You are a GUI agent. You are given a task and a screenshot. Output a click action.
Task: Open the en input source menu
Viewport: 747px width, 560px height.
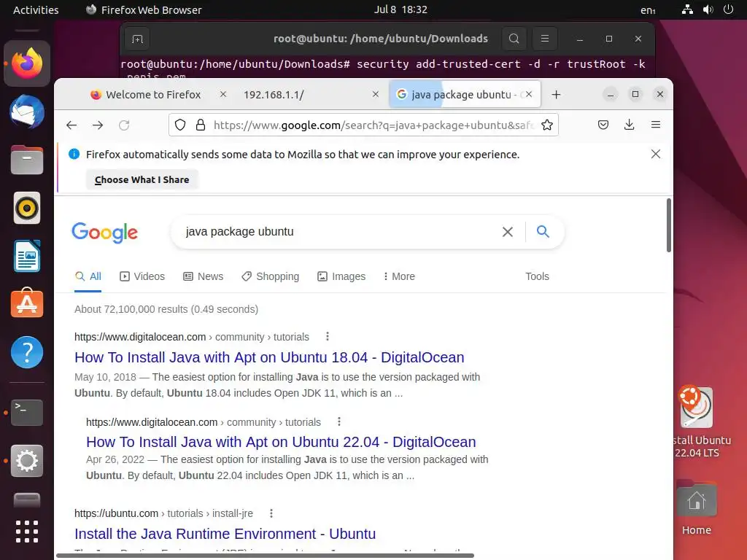click(648, 10)
